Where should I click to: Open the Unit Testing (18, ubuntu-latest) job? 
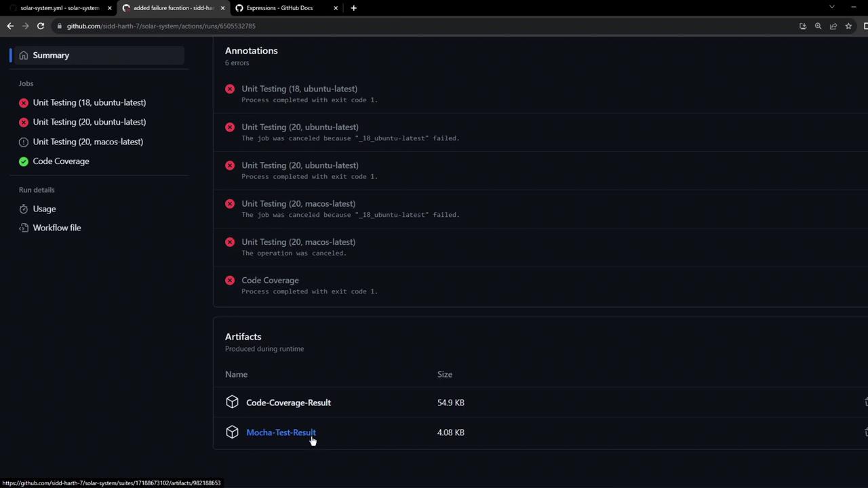[90, 102]
